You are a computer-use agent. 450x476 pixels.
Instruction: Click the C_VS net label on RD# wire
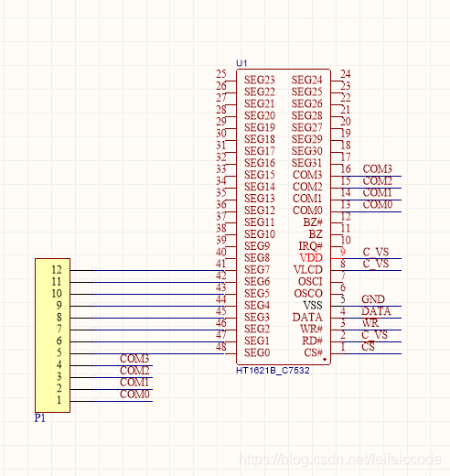click(374, 335)
